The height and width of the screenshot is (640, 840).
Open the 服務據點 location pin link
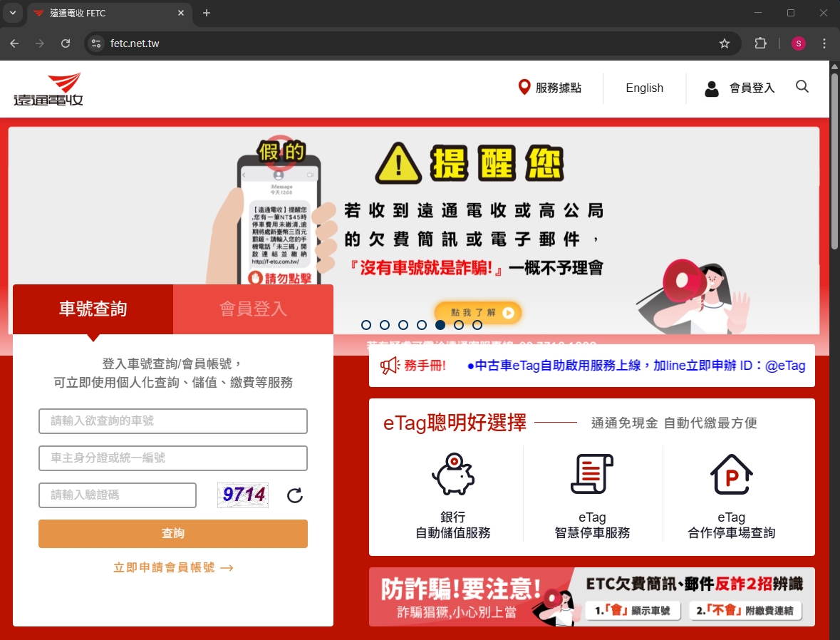point(549,88)
